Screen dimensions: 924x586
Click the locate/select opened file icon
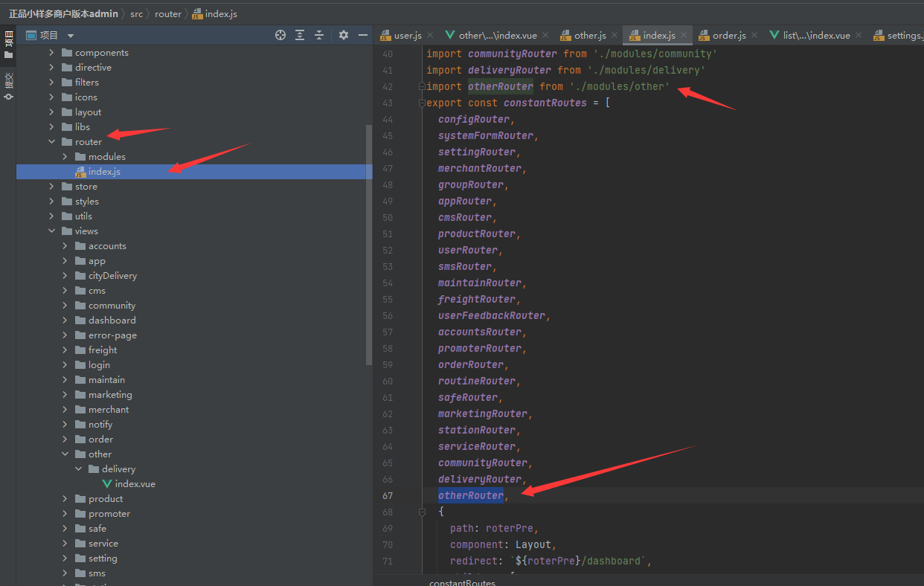280,35
